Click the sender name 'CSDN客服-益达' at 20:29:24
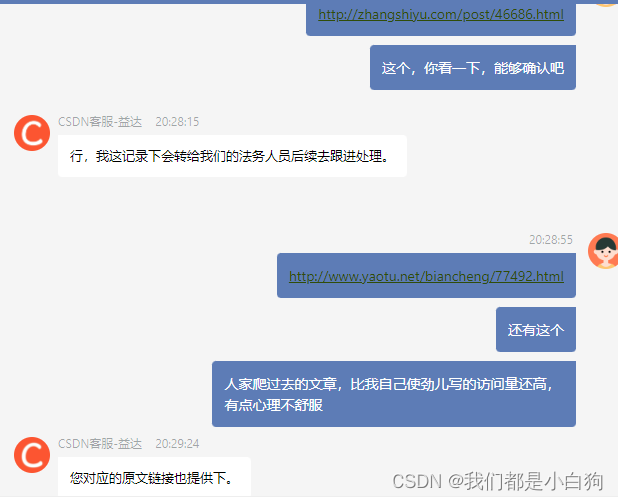The height and width of the screenshot is (501, 618). (100, 444)
